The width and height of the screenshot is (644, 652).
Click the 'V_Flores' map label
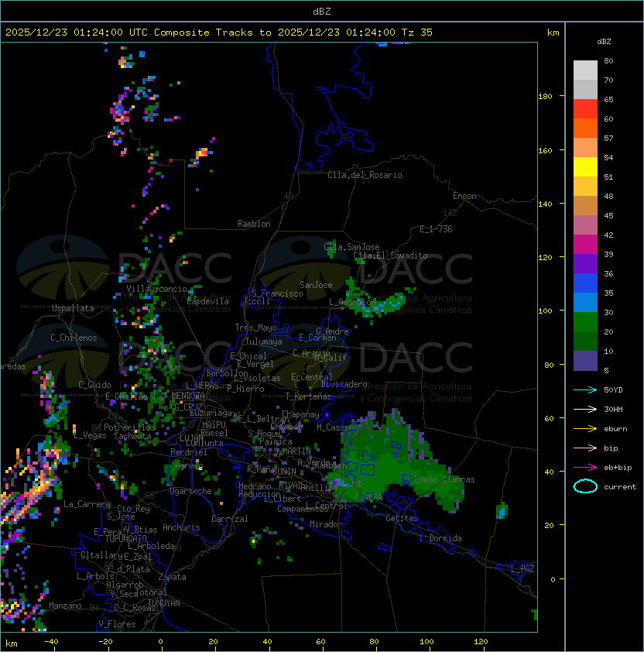117,624
